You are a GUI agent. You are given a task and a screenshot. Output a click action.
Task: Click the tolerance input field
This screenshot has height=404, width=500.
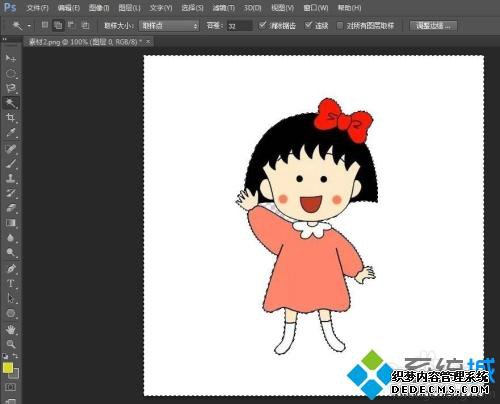[x=240, y=26]
